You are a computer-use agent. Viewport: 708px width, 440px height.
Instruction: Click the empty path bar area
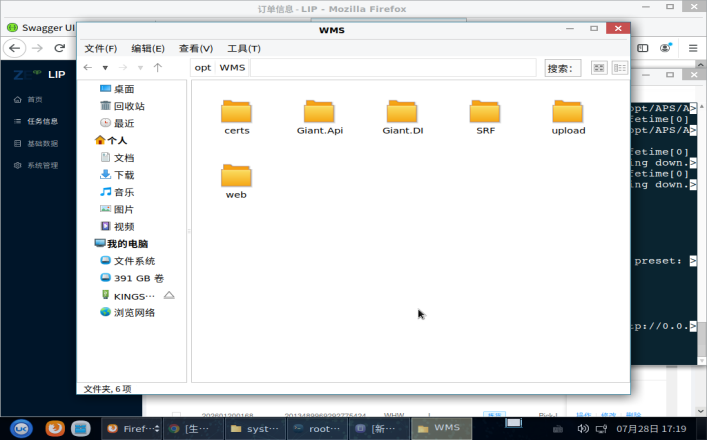393,68
